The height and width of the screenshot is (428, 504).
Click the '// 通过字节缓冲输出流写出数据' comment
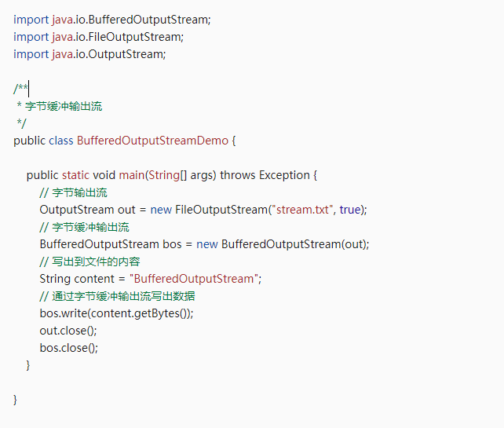[117, 296]
